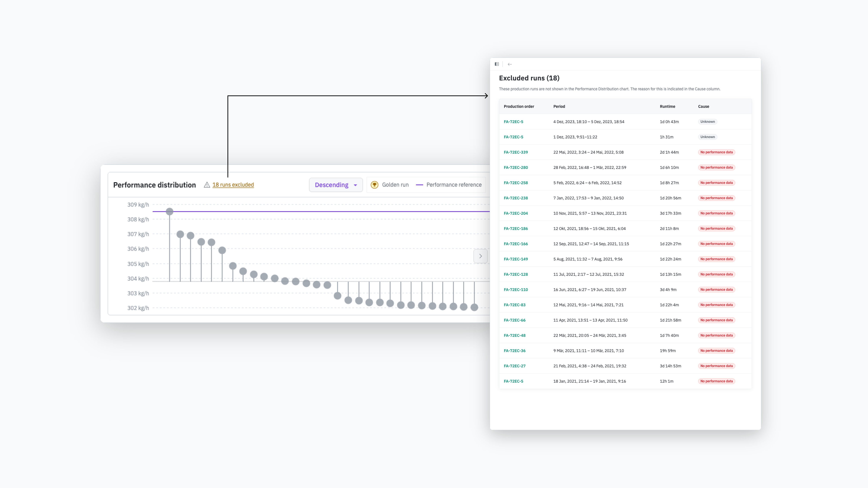Screen dimensions: 868x488
Task: Open production order FA-72EC-128
Action: [x=516, y=274]
